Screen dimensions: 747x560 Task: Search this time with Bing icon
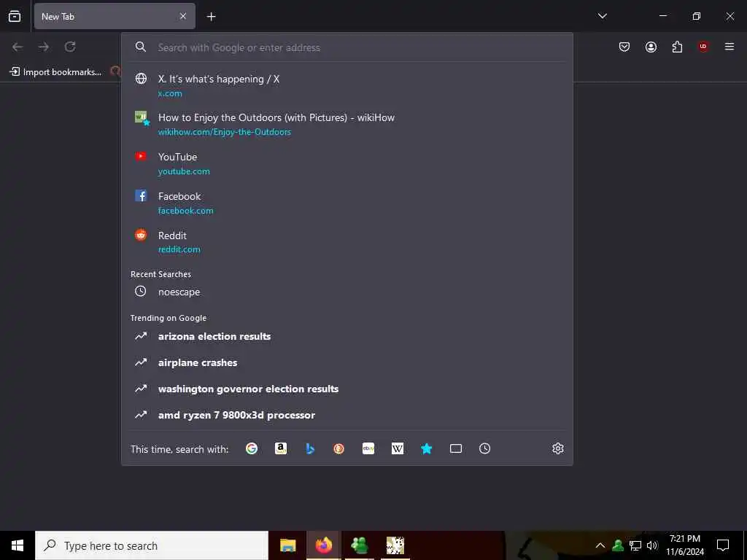pyautogui.click(x=310, y=448)
